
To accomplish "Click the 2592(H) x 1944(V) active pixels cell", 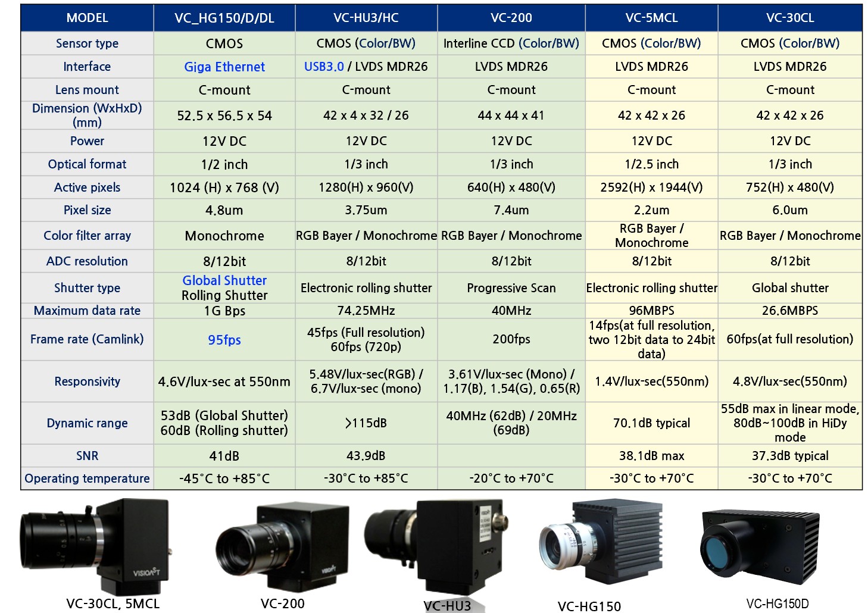I will pyautogui.click(x=651, y=187).
